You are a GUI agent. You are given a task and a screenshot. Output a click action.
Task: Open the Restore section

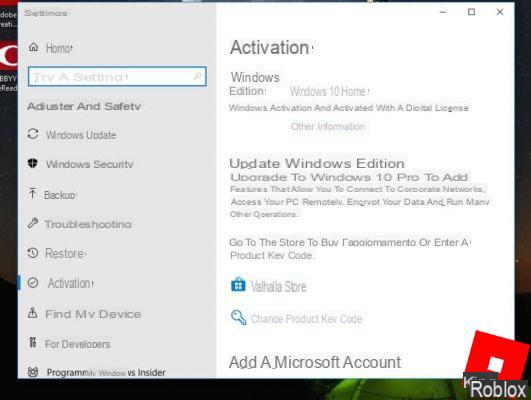[65, 254]
